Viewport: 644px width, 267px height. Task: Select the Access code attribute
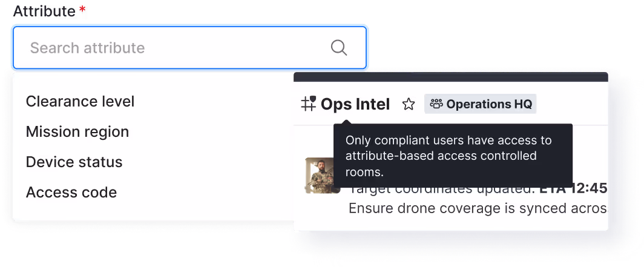(71, 193)
